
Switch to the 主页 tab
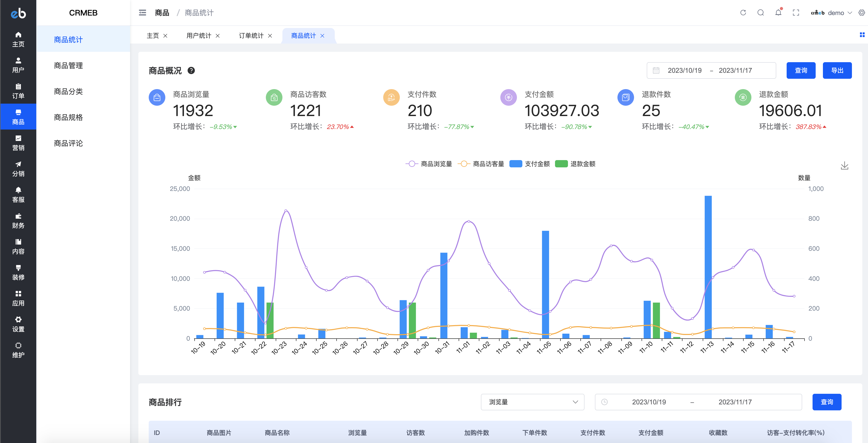153,36
